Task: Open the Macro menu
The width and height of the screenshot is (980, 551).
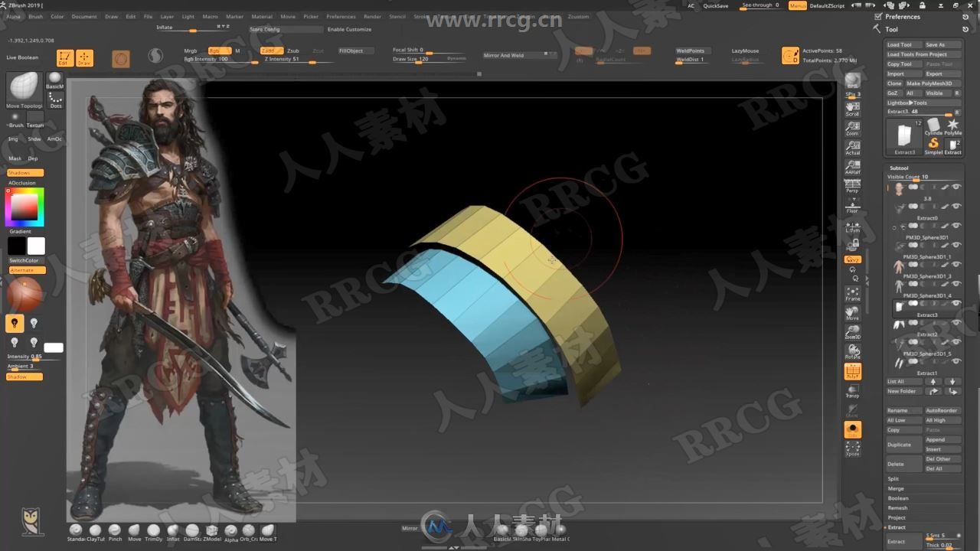Action: click(x=210, y=16)
